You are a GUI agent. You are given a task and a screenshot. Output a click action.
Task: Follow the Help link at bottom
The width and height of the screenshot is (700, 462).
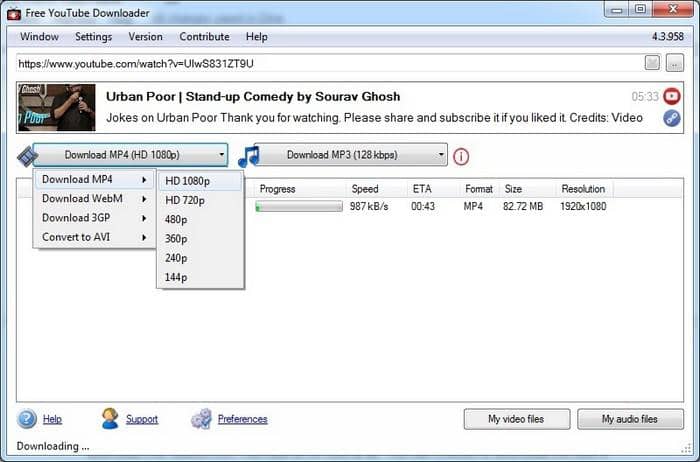coord(52,419)
